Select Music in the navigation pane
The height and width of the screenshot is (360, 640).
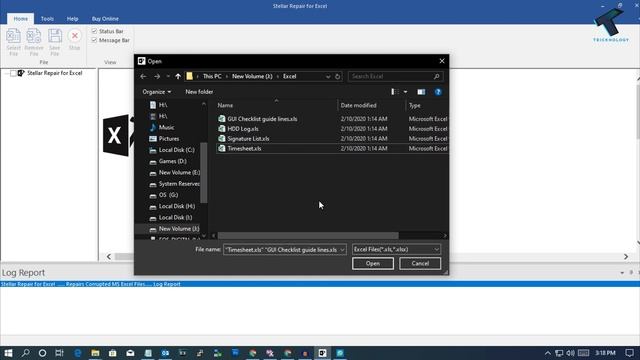click(167, 127)
